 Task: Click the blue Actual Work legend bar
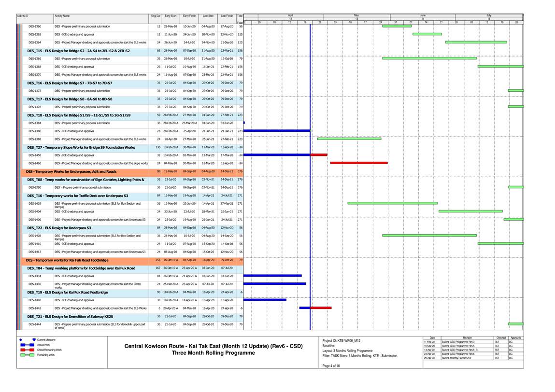tap(27, 346)
